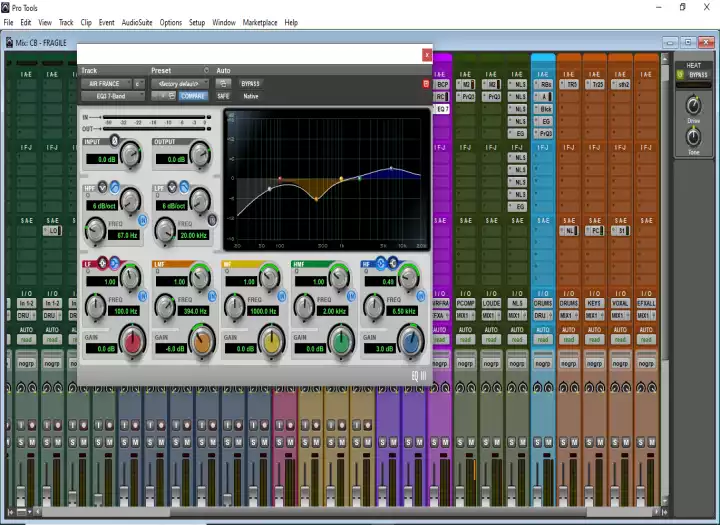Click the red target icon in plugin header
The width and height of the screenshot is (720, 525).
[x=426, y=84]
